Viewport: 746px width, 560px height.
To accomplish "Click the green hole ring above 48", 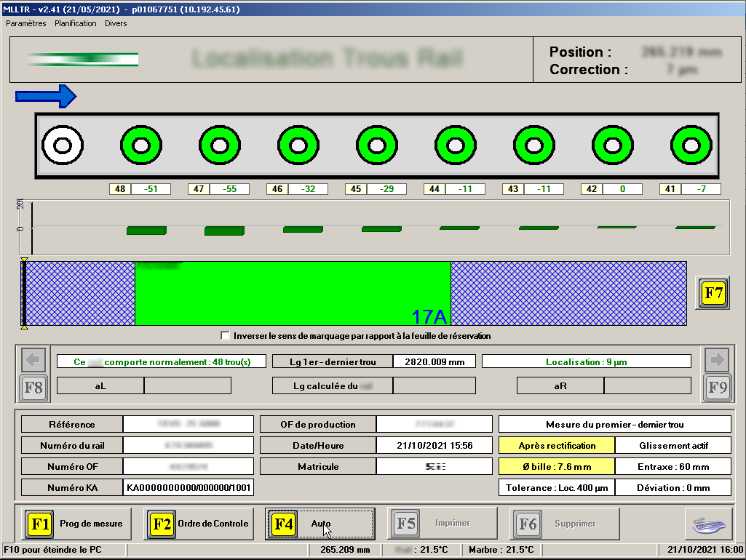I will click(140, 145).
